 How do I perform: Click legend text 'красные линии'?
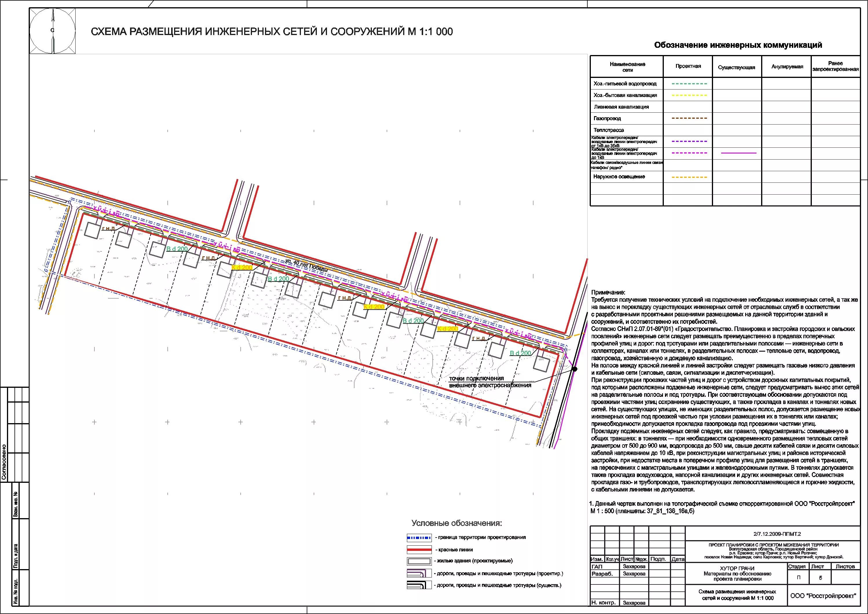tap(455, 550)
